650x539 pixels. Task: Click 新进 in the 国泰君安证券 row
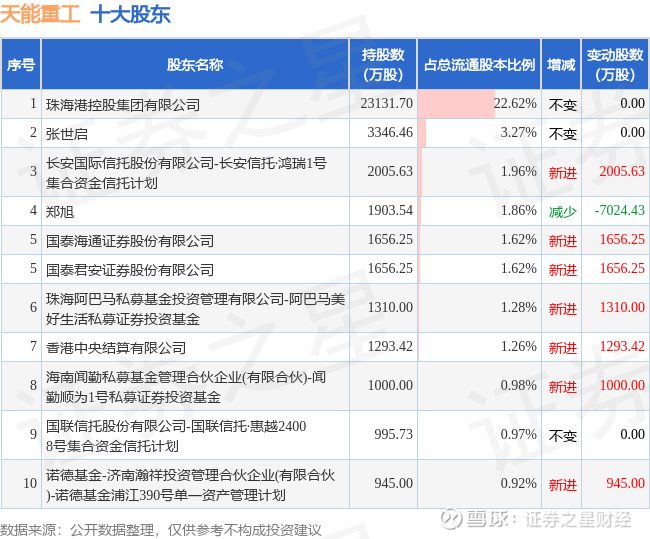pyautogui.click(x=563, y=270)
